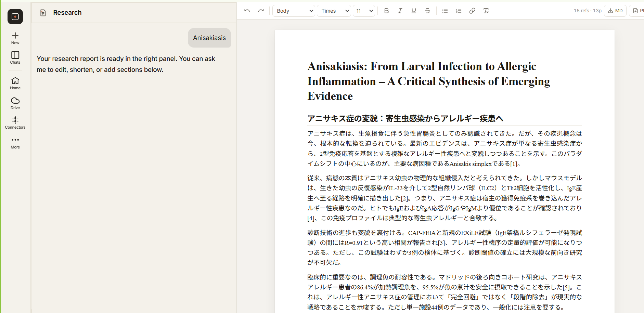Clear text formatting
The image size is (644, 313).
click(x=486, y=11)
